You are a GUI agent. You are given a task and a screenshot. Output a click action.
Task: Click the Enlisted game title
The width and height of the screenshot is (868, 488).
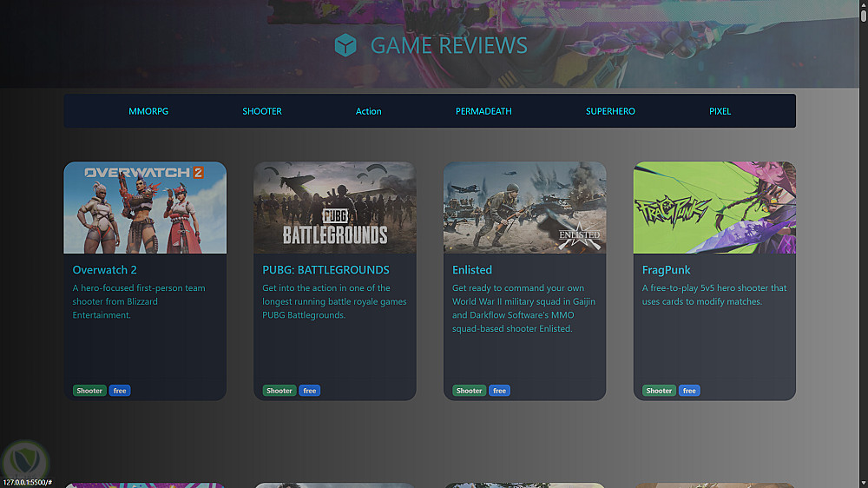click(x=471, y=270)
